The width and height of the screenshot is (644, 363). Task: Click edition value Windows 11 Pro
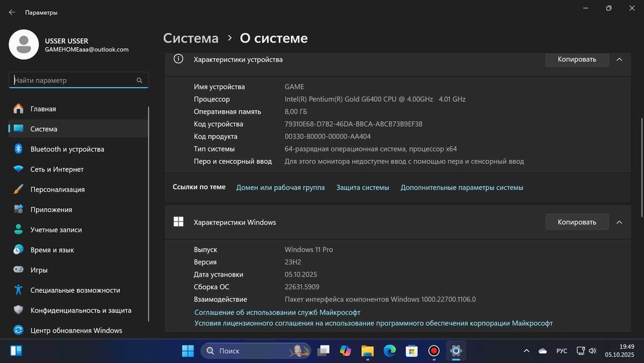tap(308, 250)
